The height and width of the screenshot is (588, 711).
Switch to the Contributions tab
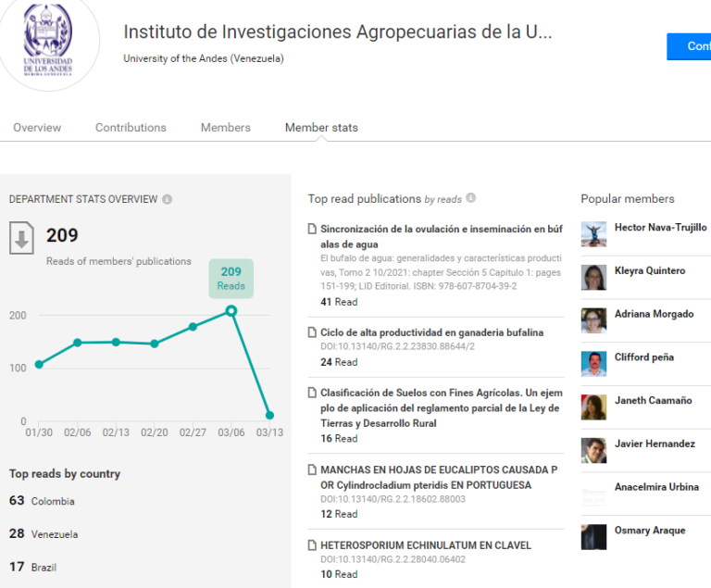click(131, 128)
